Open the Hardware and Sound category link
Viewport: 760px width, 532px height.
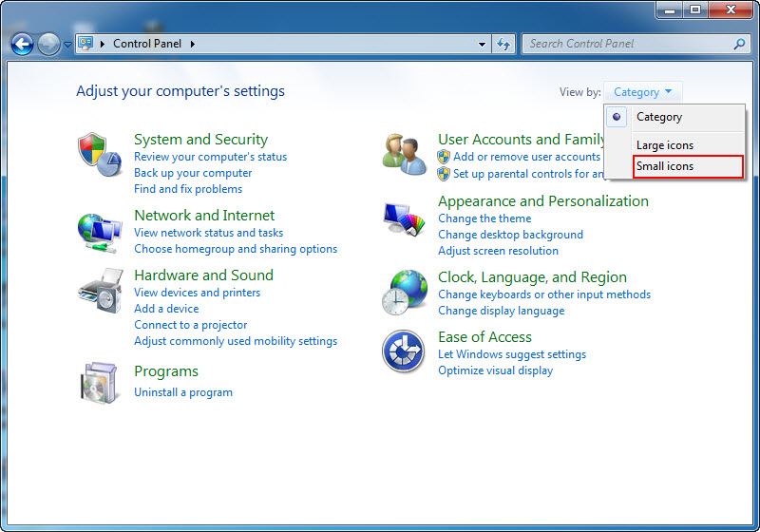pos(203,275)
